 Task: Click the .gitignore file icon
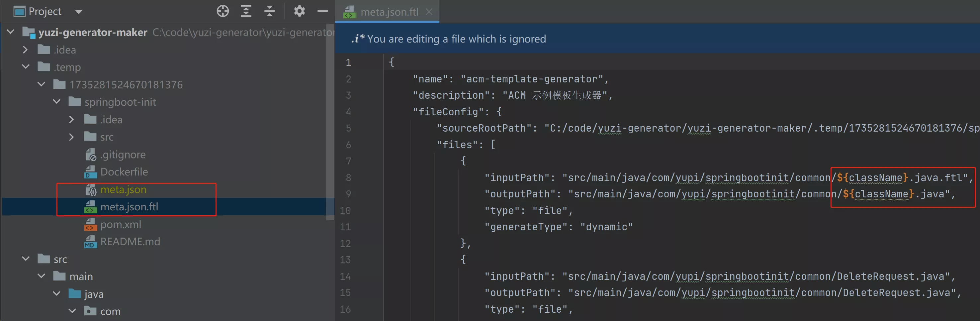tap(91, 155)
